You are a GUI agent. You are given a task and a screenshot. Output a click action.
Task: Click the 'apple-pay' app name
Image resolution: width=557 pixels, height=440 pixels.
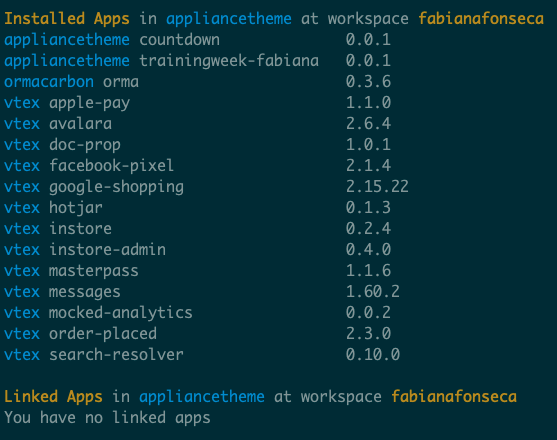tap(90, 103)
